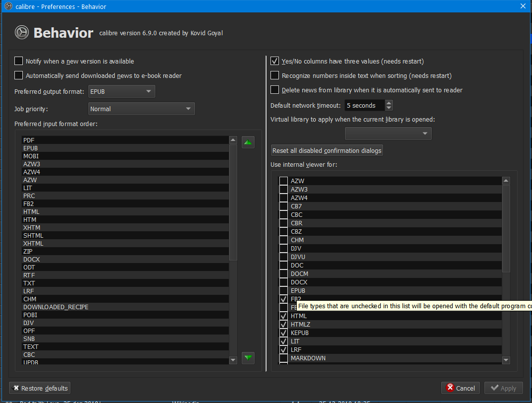Select RTF in input format order

click(125, 275)
